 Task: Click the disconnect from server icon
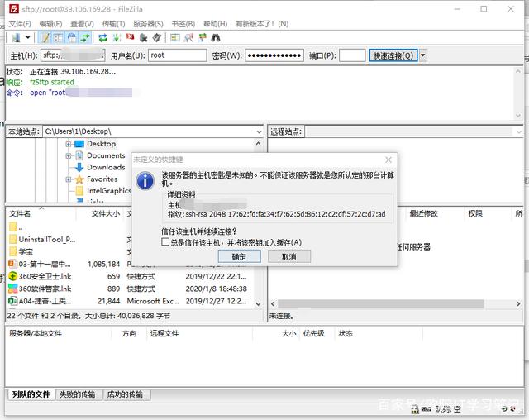click(143, 38)
